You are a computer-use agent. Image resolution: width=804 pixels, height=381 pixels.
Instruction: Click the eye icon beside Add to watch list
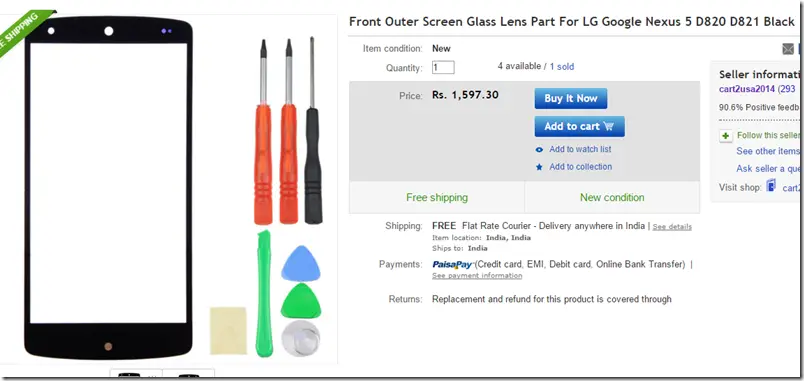click(539, 150)
